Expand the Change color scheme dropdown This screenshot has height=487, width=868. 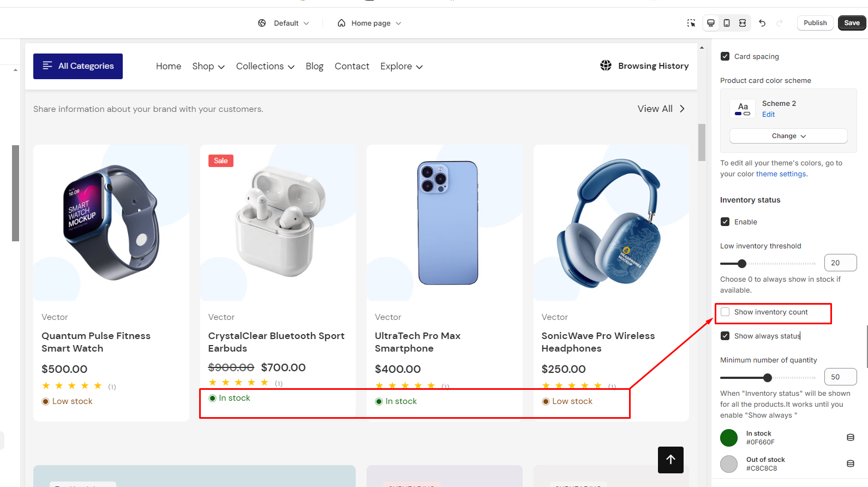(x=788, y=136)
